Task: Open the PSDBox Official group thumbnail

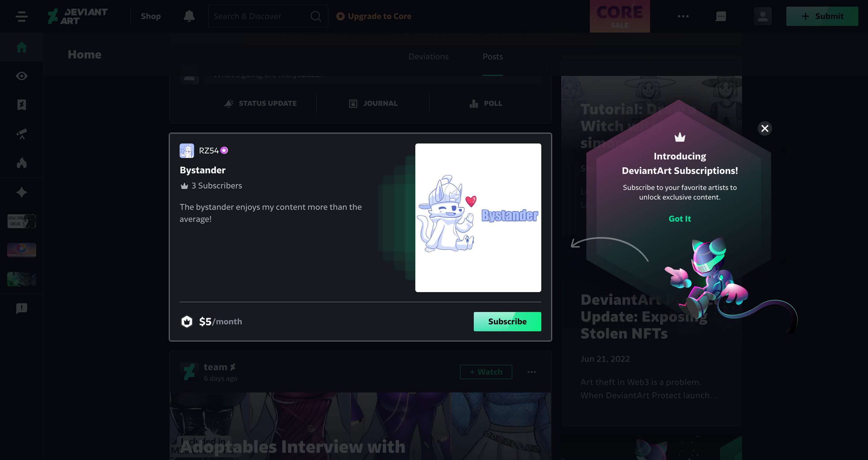Action: [x=22, y=250]
